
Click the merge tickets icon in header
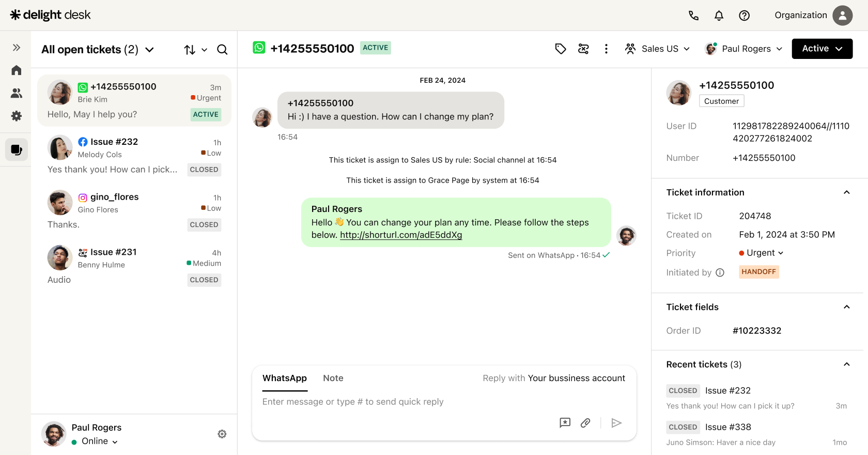[x=583, y=49]
